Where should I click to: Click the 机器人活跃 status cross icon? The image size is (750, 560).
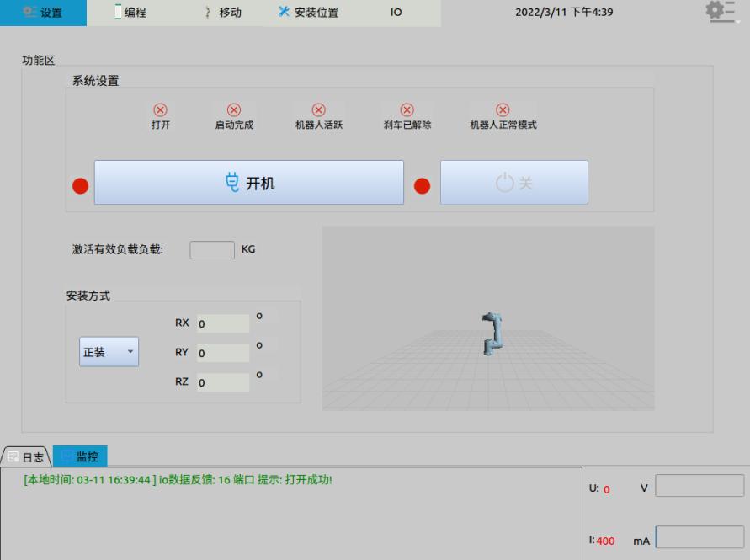point(319,108)
